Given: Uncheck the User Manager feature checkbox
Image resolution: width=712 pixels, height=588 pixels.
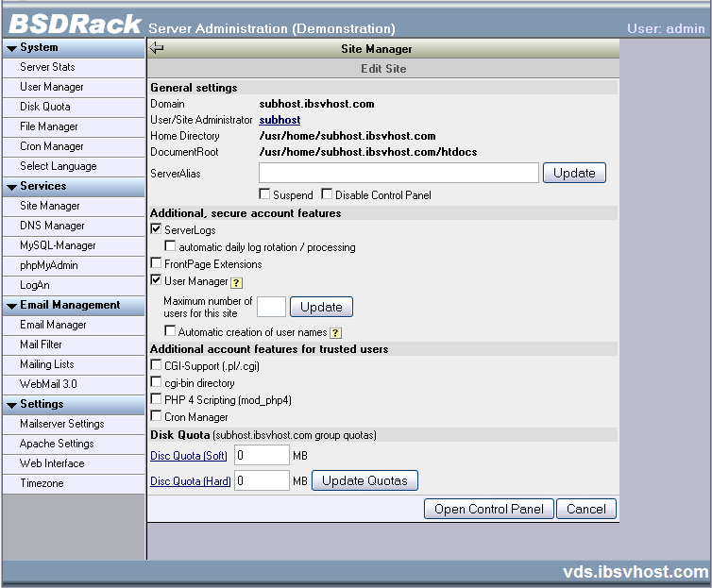Looking at the screenshot, I should pos(156,280).
